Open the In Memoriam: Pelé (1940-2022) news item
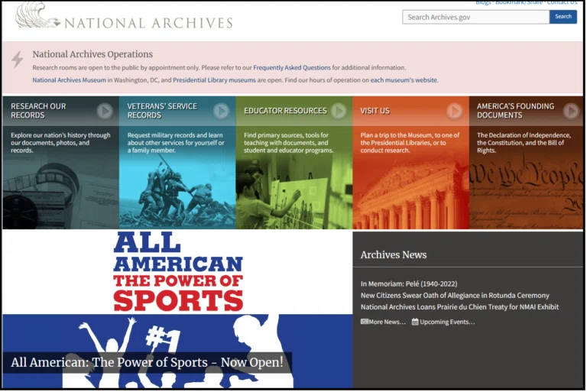 [x=409, y=284]
